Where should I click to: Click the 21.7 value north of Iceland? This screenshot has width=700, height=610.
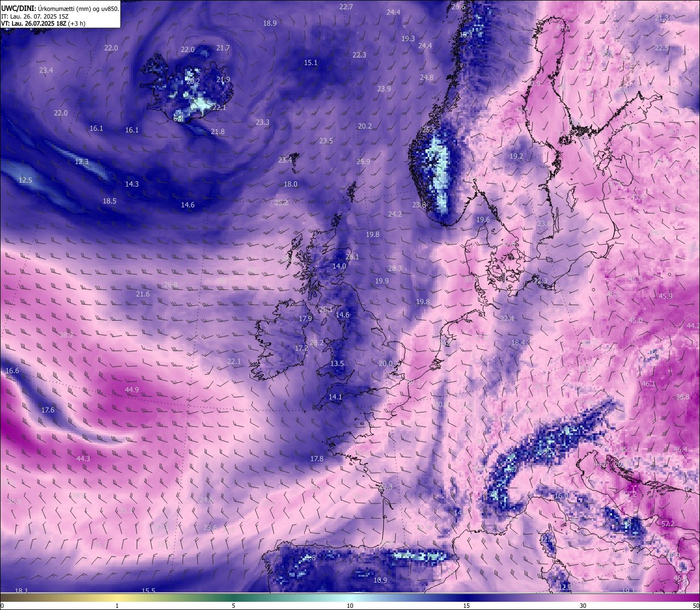[223, 48]
